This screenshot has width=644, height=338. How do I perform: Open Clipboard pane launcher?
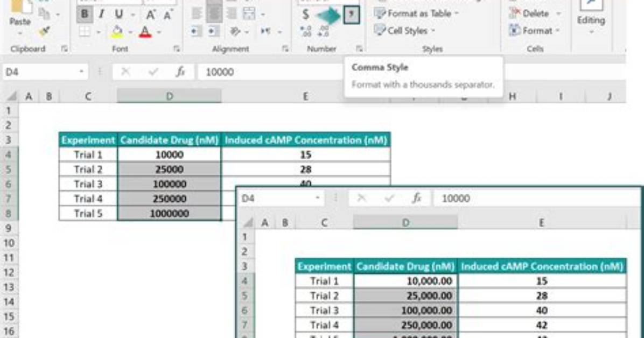65,49
